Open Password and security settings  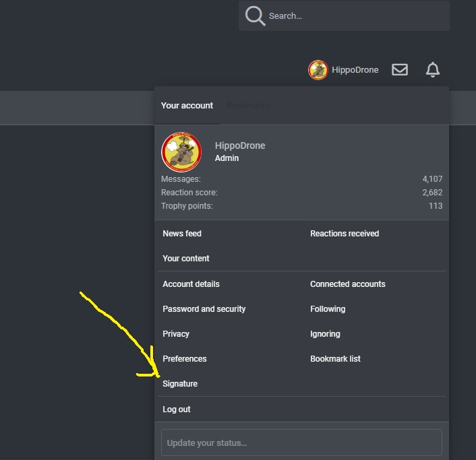tap(204, 308)
